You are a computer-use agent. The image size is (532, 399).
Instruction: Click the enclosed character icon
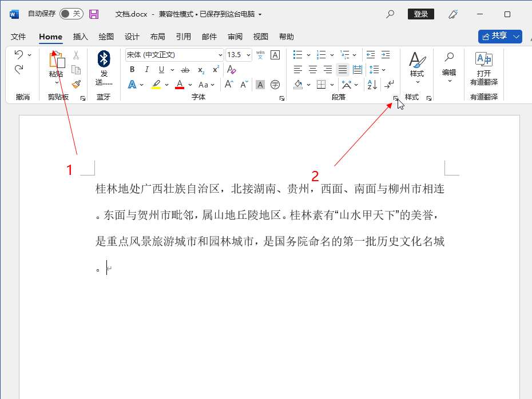(x=275, y=85)
